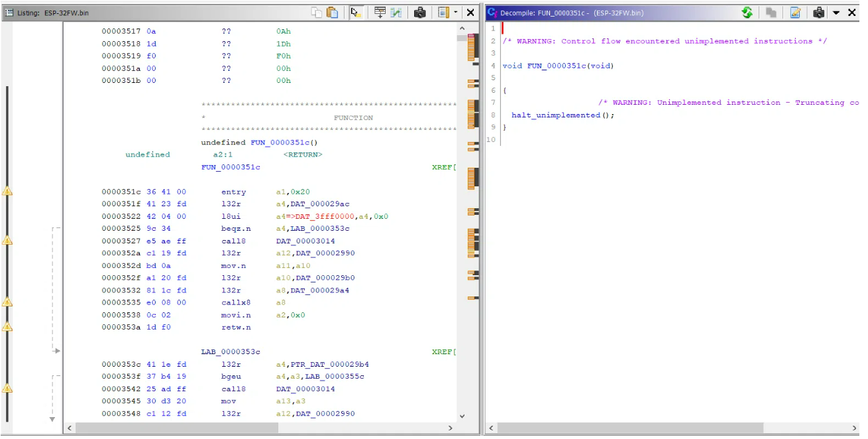
Task: Copy selection from the Listing toolbar
Action: click(317, 12)
